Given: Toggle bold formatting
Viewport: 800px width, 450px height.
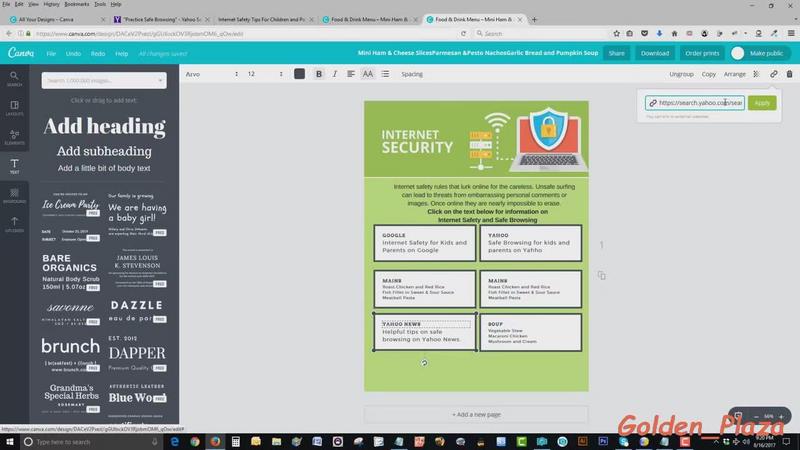Looking at the screenshot, I should [319, 74].
